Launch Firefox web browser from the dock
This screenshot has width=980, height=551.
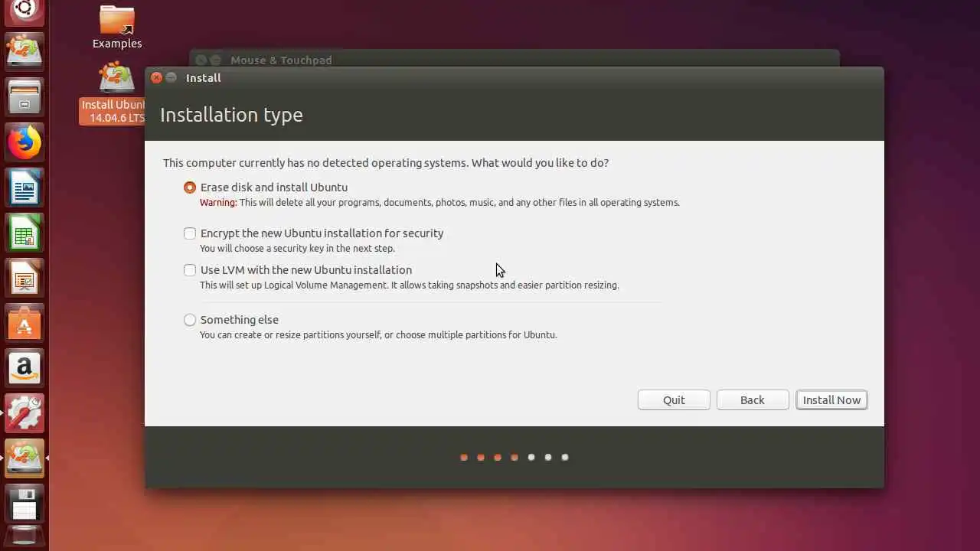point(24,142)
